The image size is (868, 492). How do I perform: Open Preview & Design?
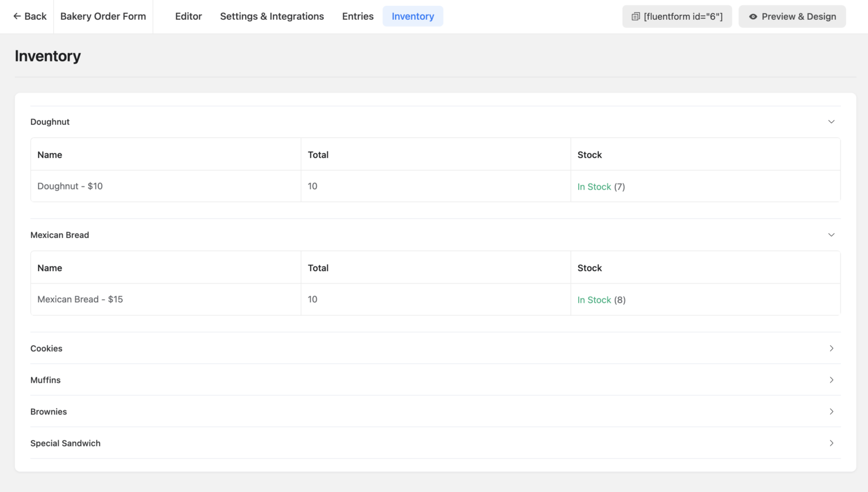click(x=792, y=16)
